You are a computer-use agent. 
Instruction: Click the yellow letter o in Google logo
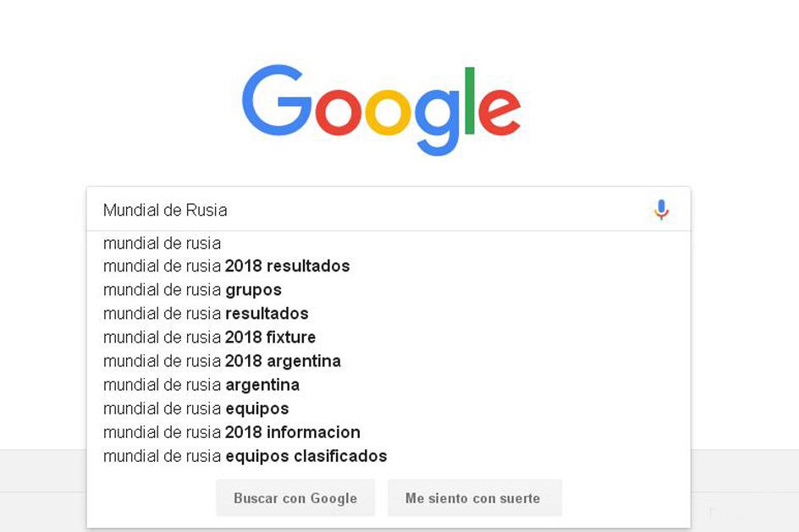(388, 112)
